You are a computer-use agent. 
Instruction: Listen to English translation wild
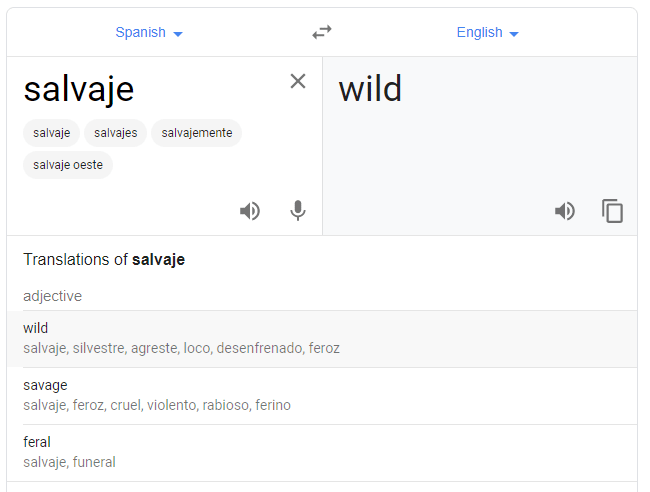click(565, 211)
